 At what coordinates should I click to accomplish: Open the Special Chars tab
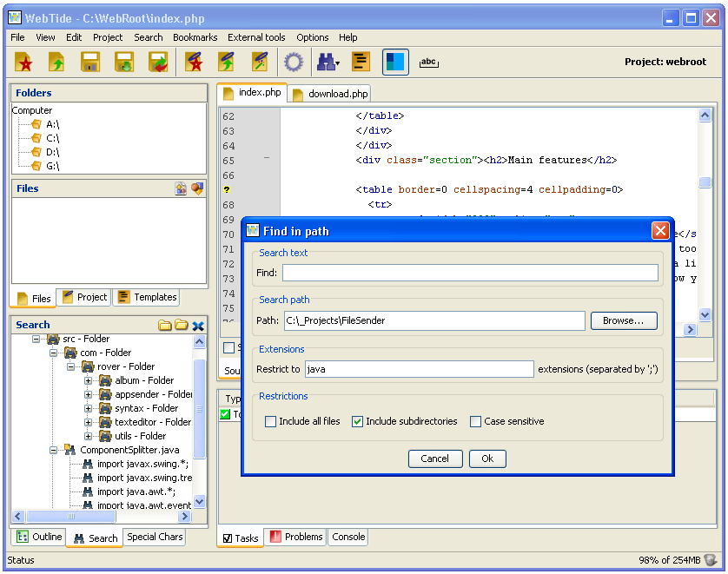[x=155, y=537]
